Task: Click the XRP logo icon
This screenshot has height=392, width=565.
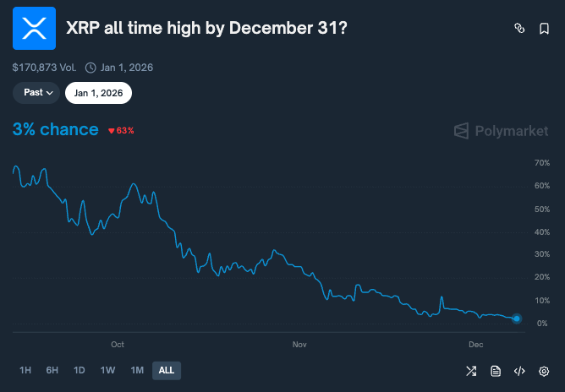Action: coord(34,28)
